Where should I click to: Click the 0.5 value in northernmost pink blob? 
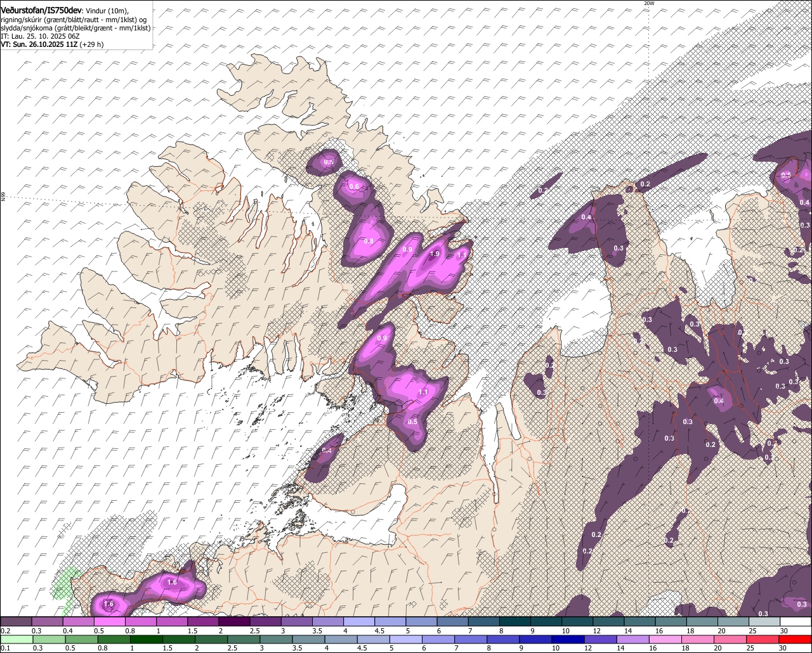pyautogui.click(x=328, y=162)
